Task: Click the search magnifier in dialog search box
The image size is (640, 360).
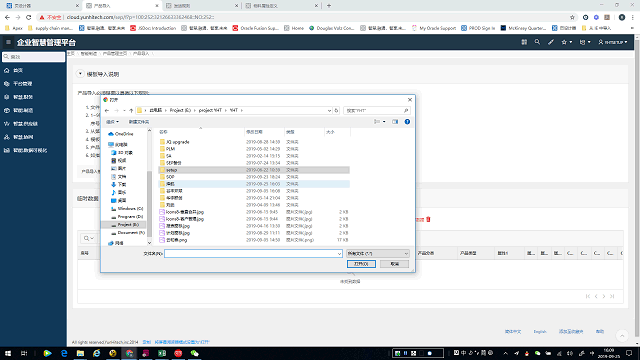Action: coord(406,111)
